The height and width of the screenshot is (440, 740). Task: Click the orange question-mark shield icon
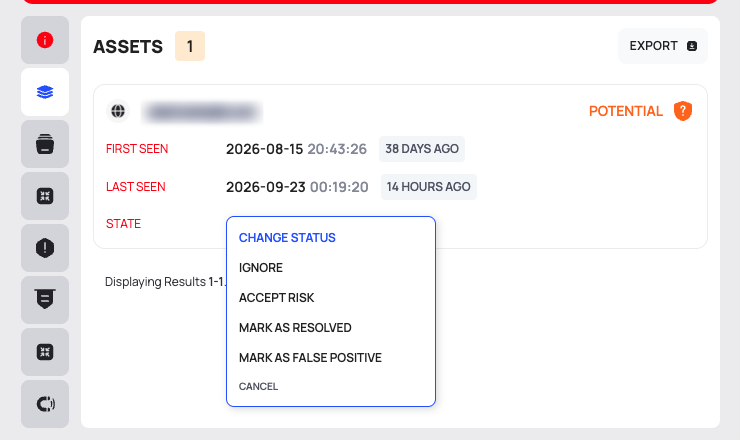coord(682,111)
